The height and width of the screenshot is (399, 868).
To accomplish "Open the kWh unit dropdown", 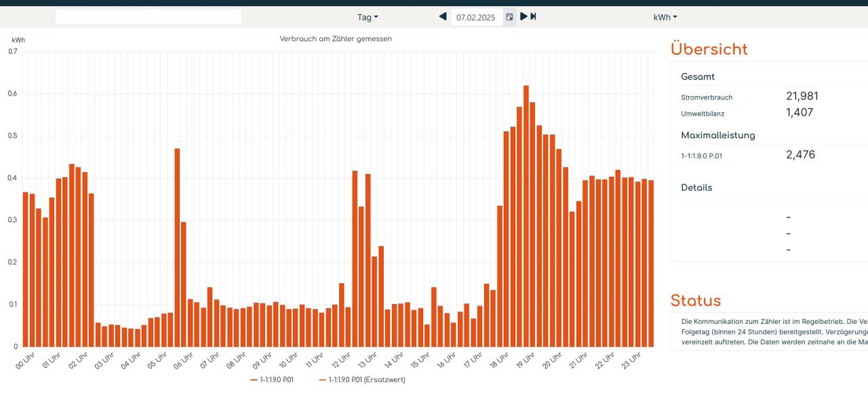I will (665, 17).
